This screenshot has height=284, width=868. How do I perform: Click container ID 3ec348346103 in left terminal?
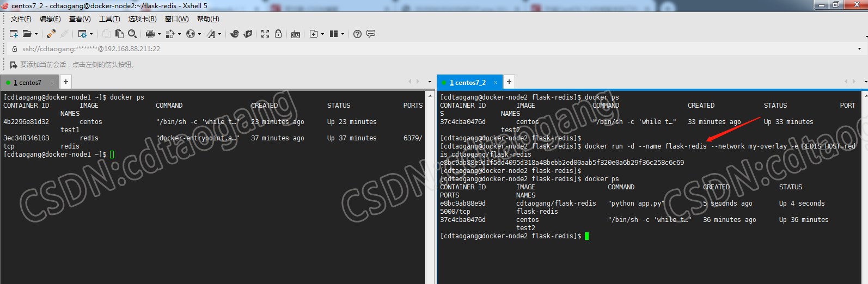[26, 138]
